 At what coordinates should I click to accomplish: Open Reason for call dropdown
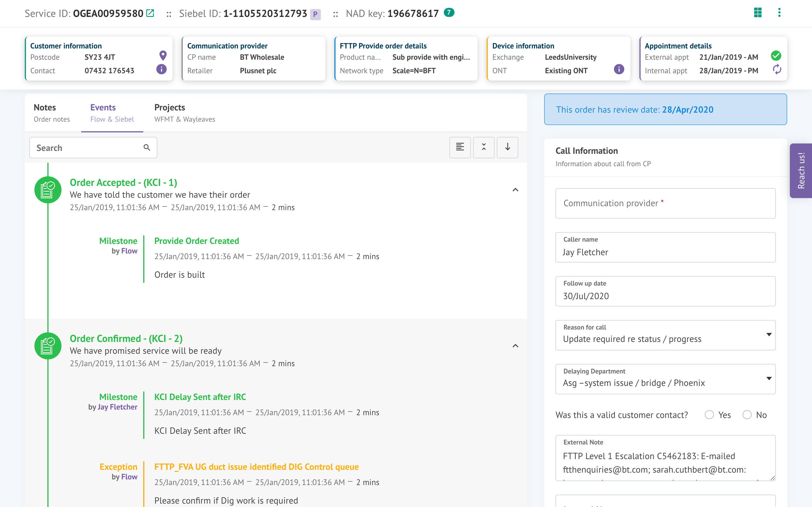click(665, 335)
